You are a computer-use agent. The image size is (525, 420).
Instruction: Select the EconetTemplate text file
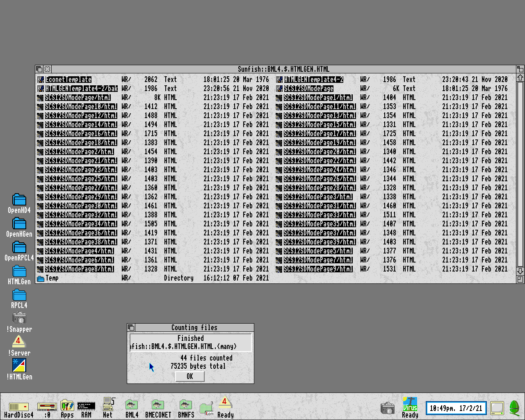pyautogui.click(x=68, y=80)
